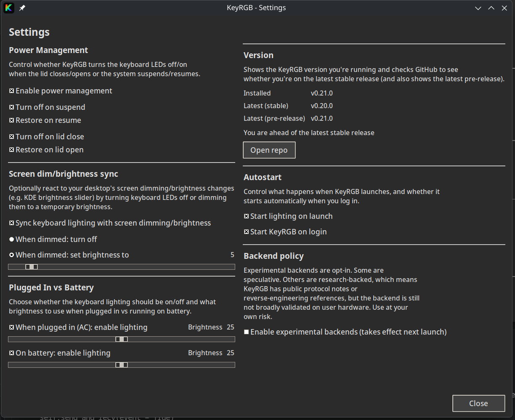Uncheck Turn off on lid close
Viewport: 515px width, 420px height.
12,137
